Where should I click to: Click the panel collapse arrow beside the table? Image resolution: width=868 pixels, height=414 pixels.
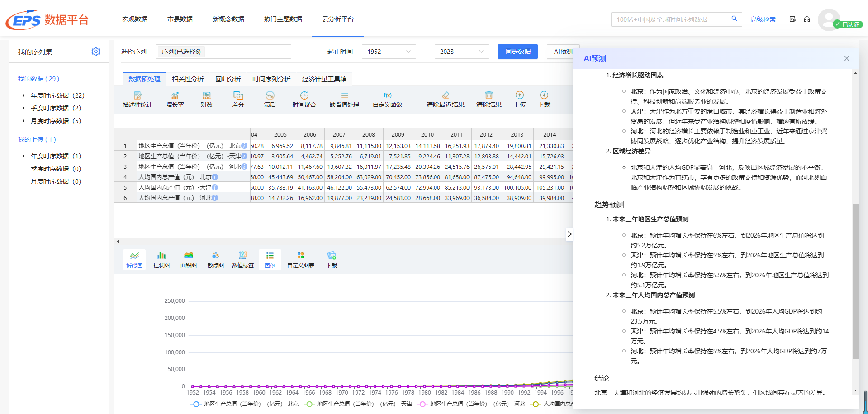click(x=569, y=234)
